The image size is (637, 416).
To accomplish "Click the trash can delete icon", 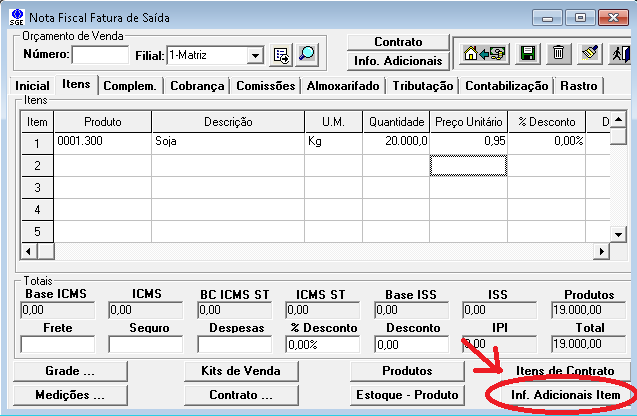I will [558, 54].
